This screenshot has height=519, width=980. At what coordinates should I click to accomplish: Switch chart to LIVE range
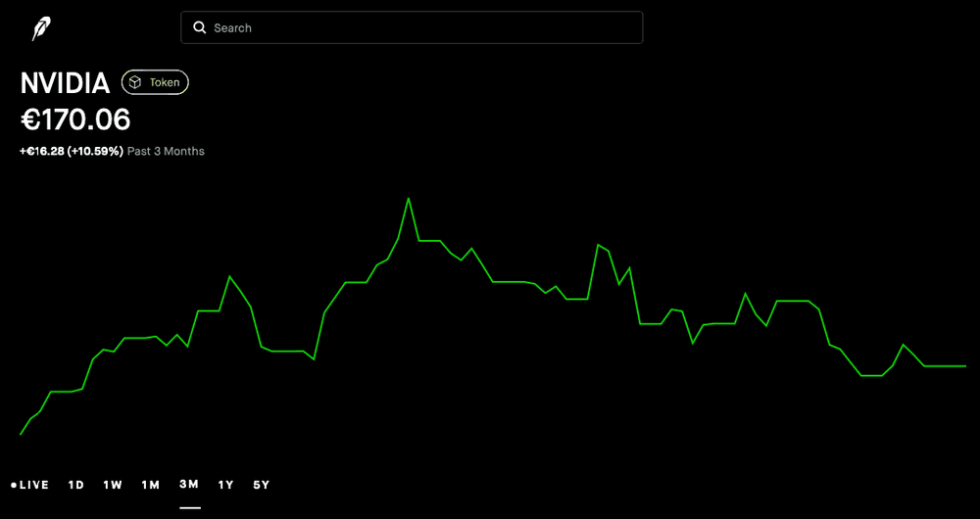coord(30,485)
